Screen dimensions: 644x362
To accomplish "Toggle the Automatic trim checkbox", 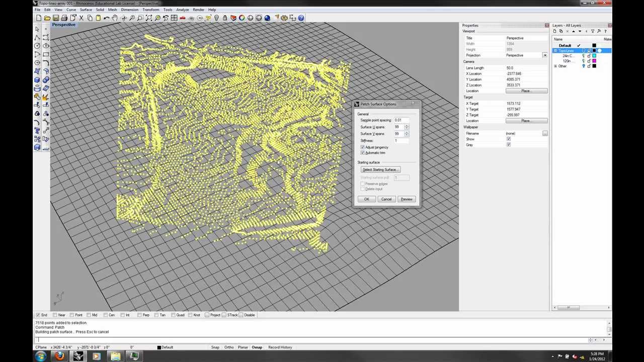I will [x=362, y=153].
